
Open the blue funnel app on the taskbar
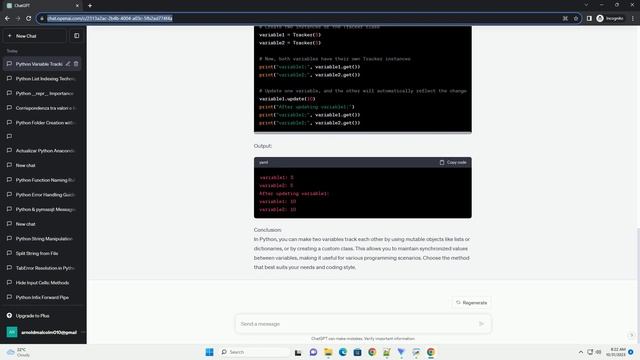[x=401, y=352]
